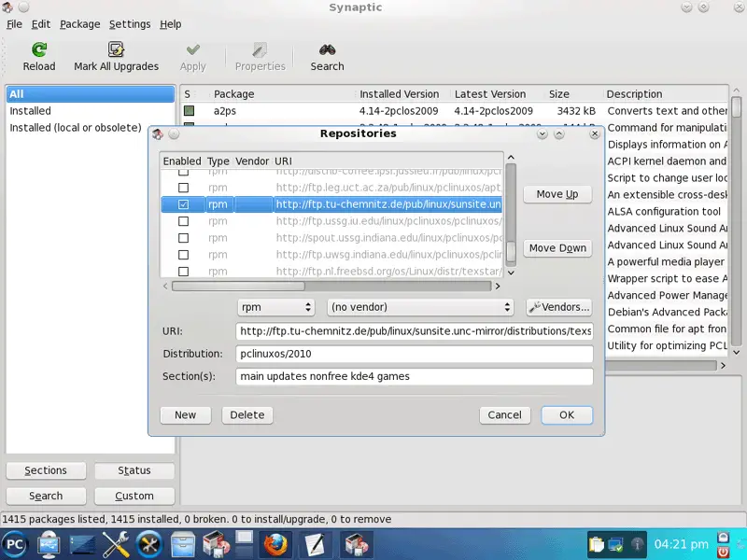Open the file cabinet taskbar icon
This screenshot has height=560, width=747.
click(x=182, y=545)
